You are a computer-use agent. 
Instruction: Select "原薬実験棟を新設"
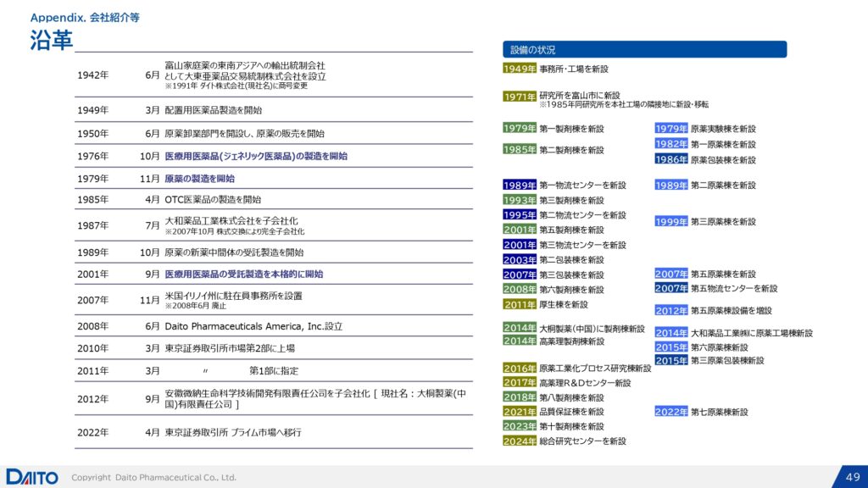pyautogui.click(x=723, y=129)
